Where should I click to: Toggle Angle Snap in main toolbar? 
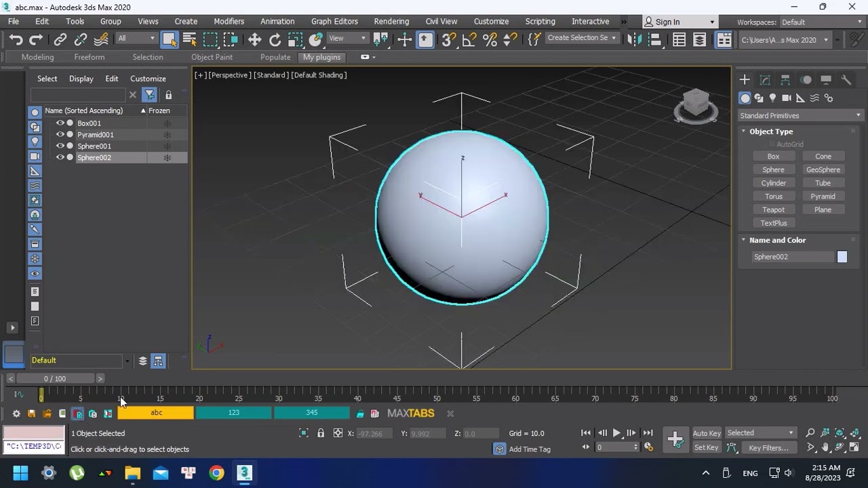click(469, 40)
